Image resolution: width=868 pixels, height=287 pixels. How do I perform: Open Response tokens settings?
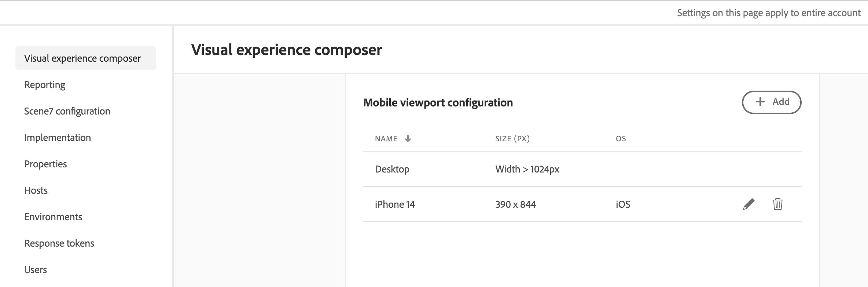coord(59,243)
